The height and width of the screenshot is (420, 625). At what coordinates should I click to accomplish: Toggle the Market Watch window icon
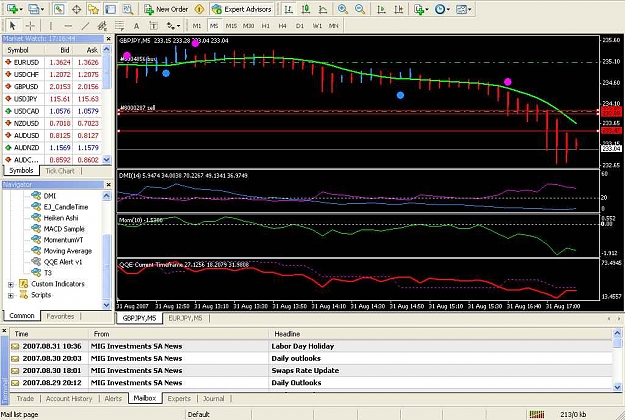tap(59, 9)
